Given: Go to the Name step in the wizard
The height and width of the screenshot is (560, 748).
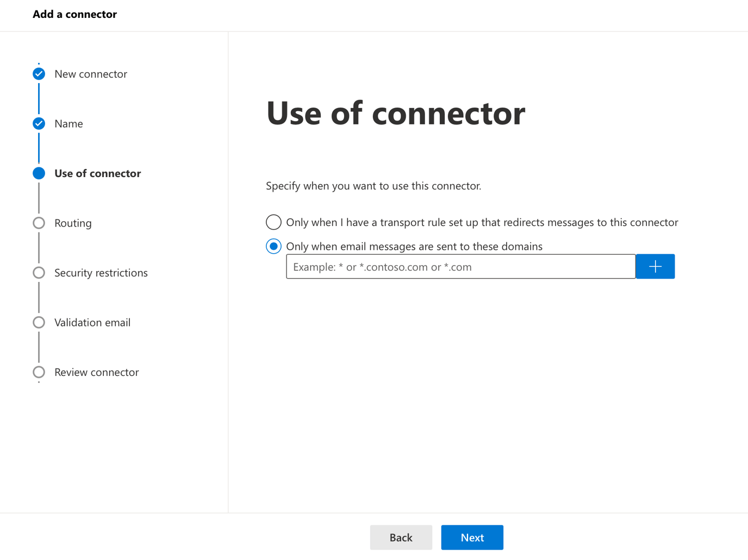Looking at the screenshot, I should 68,123.
